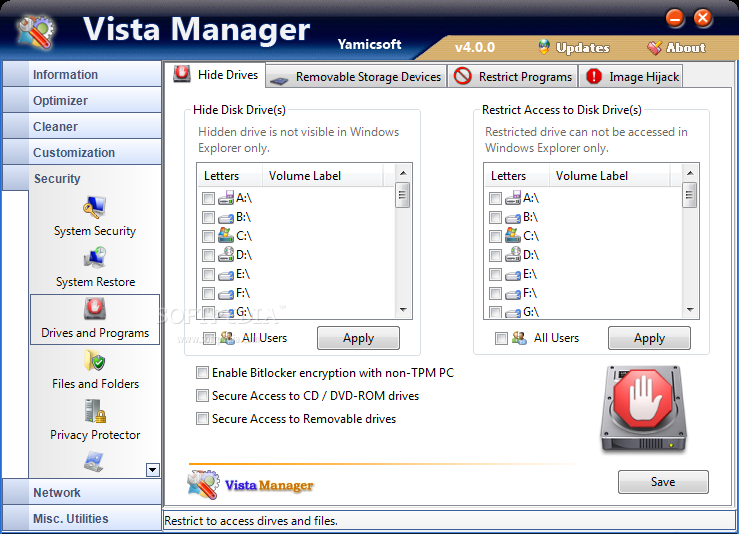The width and height of the screenshot is (739, 534).
Task: Click the Save button
Action: pyautogui.click(x=663, y=482)
